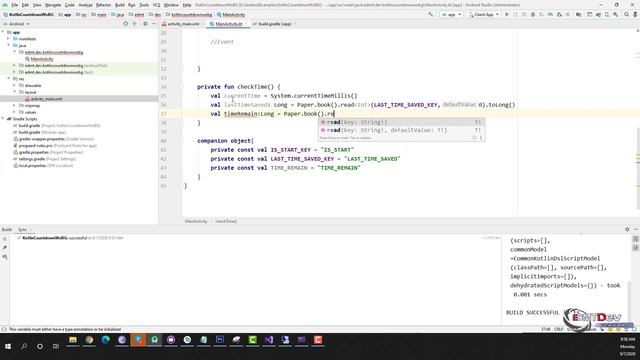The height and width of the screenshot is (360, 640).
Task: Select the MainActivity.kt editor tab
Action: tap(229, 24)
